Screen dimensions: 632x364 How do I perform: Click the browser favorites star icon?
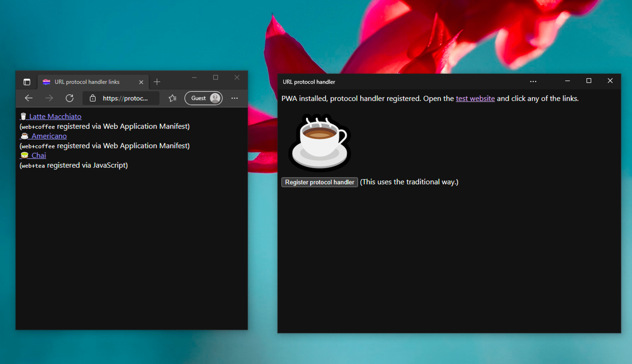coord(173,98)
